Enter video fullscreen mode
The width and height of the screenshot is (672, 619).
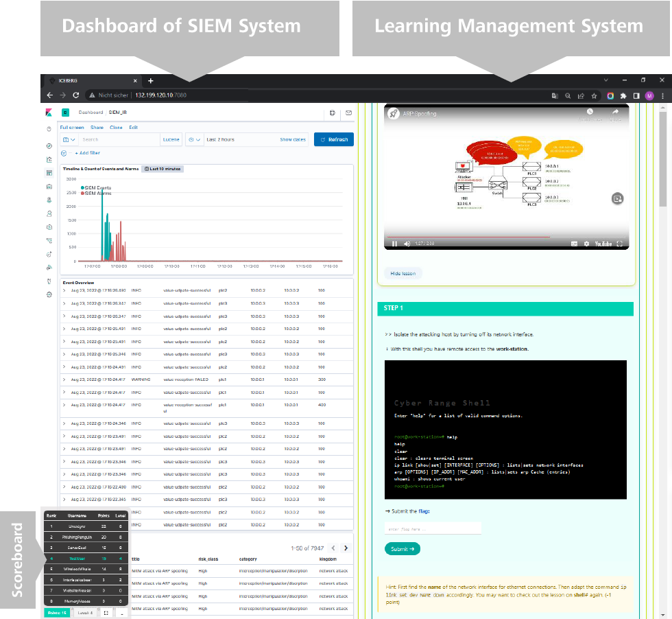tap(619, 244)
